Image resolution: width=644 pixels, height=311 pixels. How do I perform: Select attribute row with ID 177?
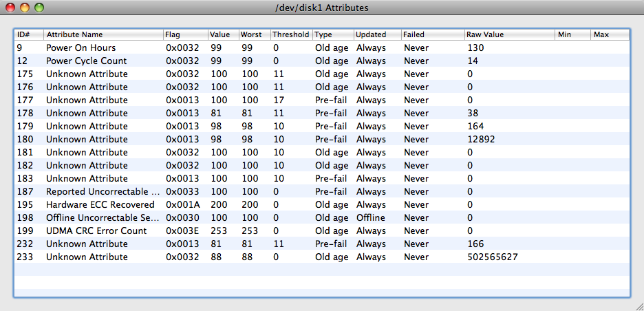pos(322,100)
